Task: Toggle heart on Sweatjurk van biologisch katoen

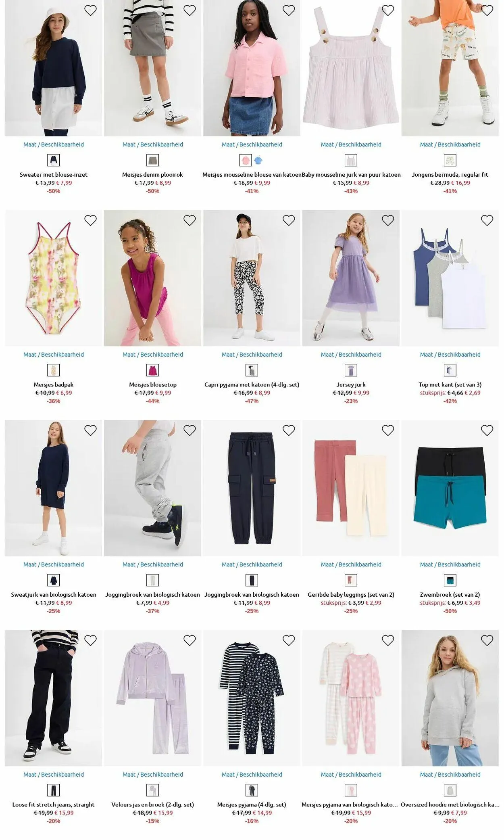Action: 90,430
